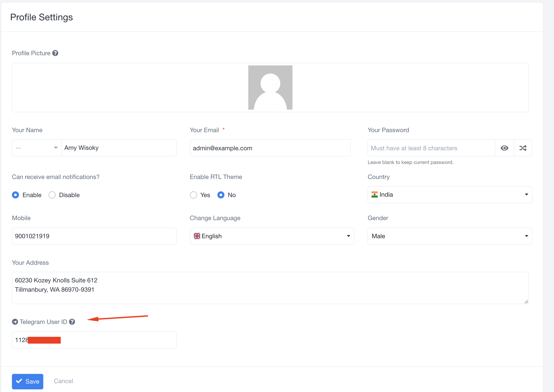Expand the Change Language dropdown
Screen dimensions: 554x392
coord(272,236)
